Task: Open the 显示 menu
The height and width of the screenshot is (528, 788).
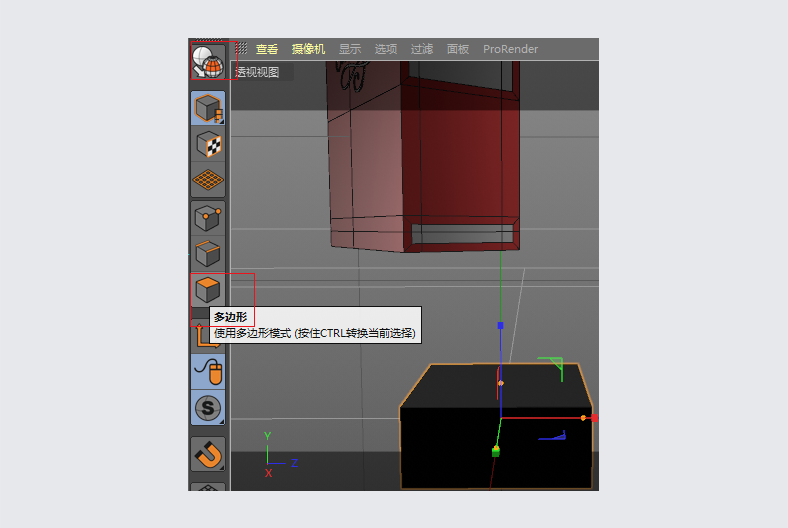Action: click(x=350, y=49)
